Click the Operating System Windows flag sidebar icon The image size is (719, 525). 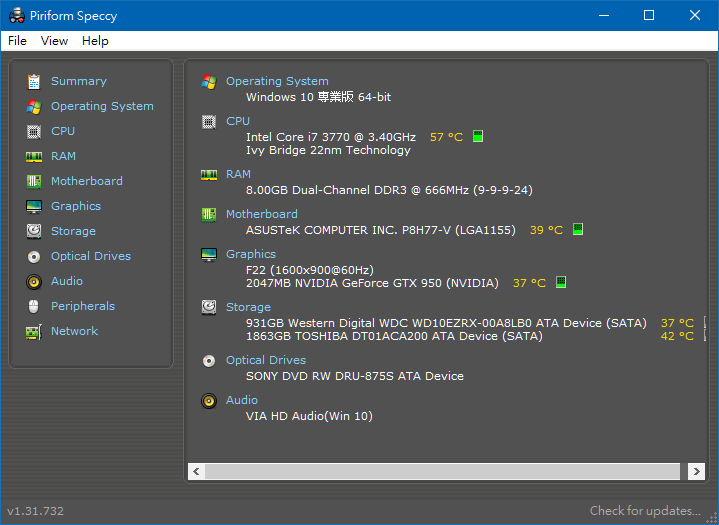click(34, 106)
